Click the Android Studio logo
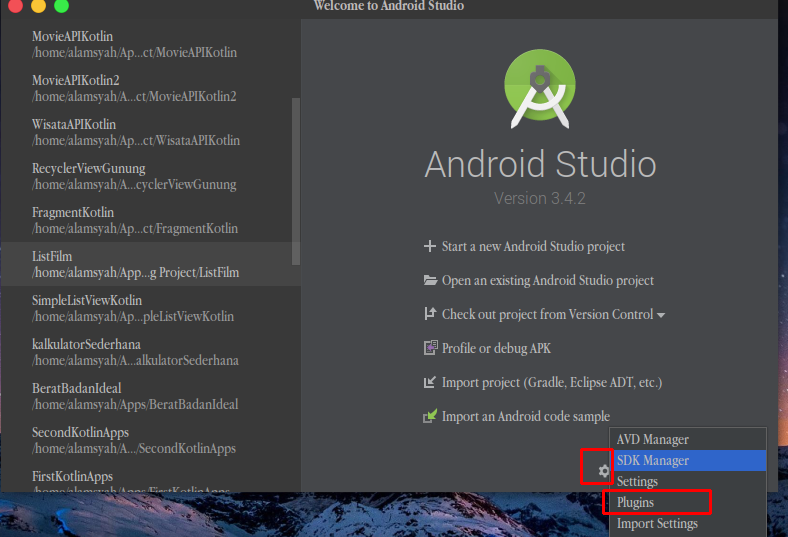The image size is (788, 537). pyautogui.click(x=540, y=89)
